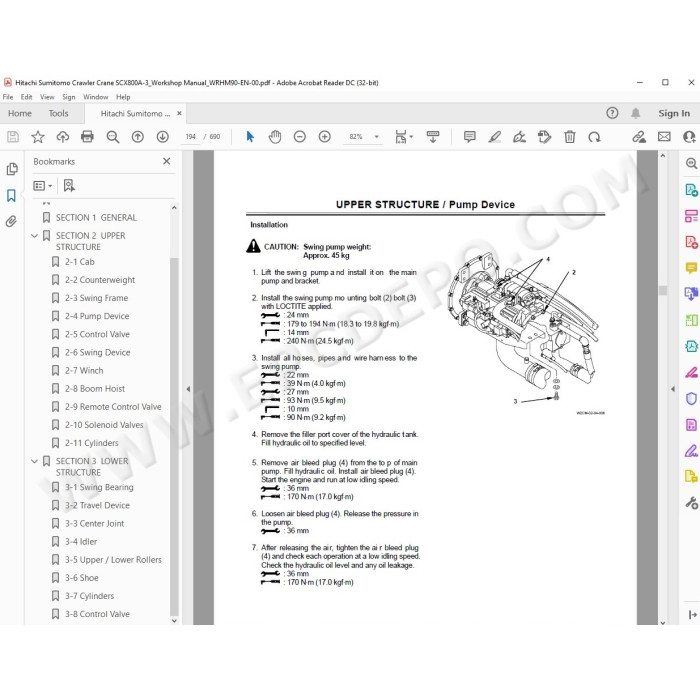The image size is (700, 700).
Task: Open the File menu
Action: pyautogui.click(x=8, y=97)
